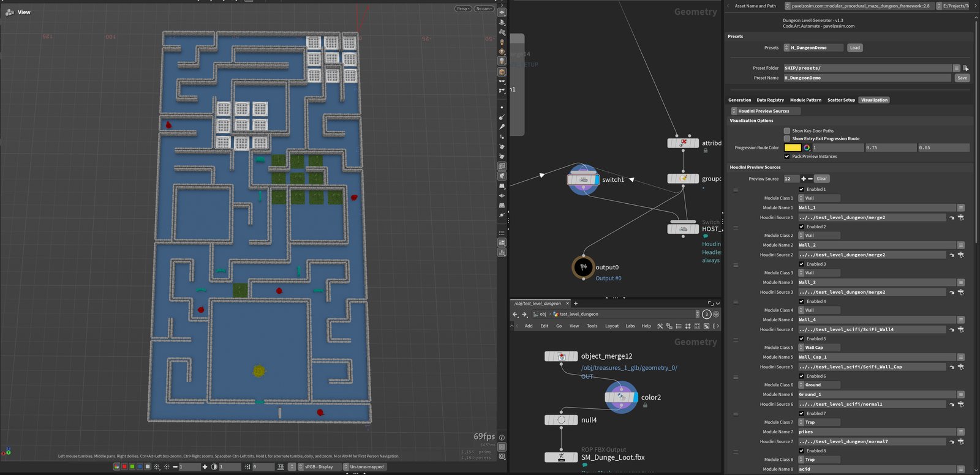Open the Layout menu in network editor
This screenshot has width=980, height=475.
(612, 326)
